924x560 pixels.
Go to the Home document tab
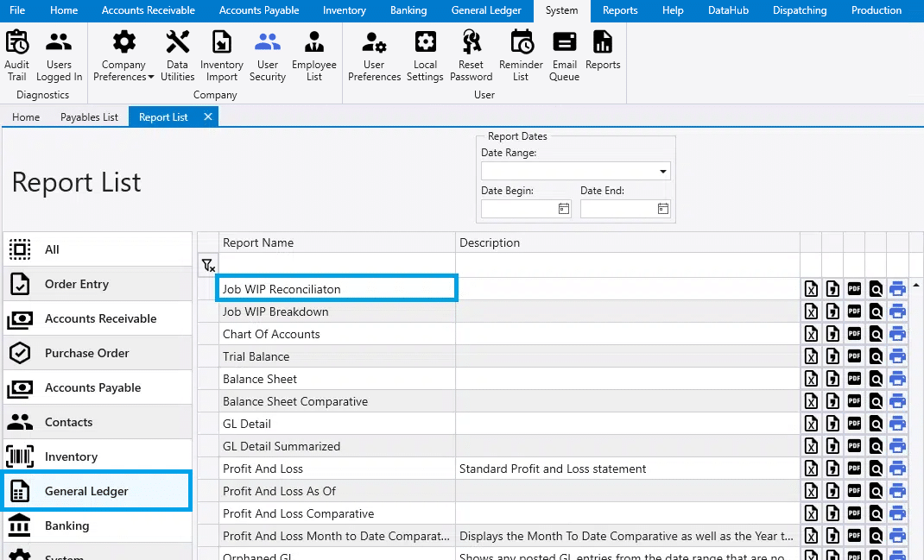pos(26,117)
